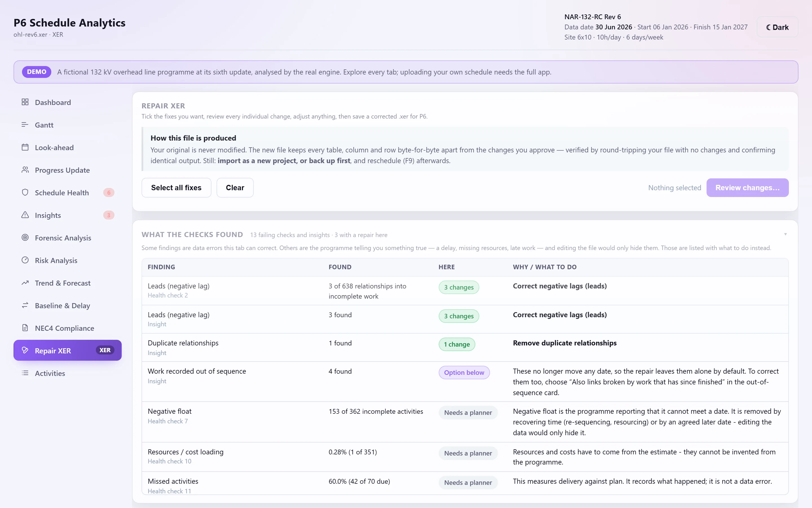
Task: Open Trend & Forecast section
Action: [67, 283]
